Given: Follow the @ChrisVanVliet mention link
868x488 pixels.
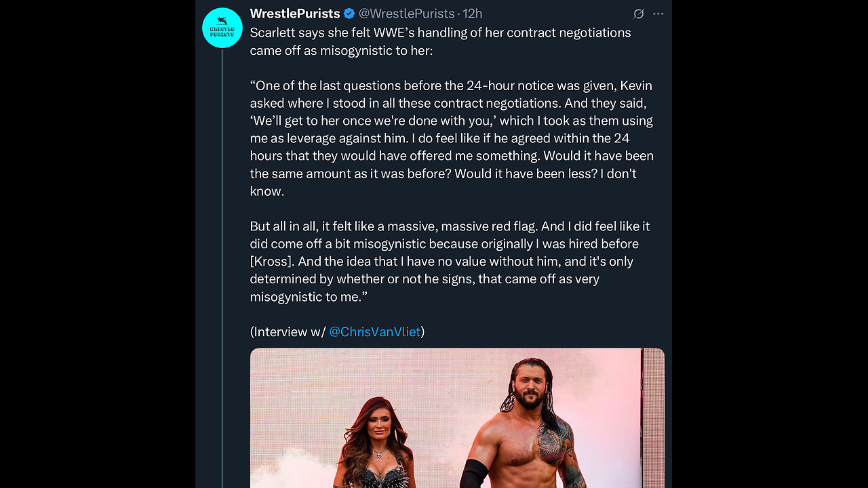Looking at the screenshot, I should click(x=375, y=331).
